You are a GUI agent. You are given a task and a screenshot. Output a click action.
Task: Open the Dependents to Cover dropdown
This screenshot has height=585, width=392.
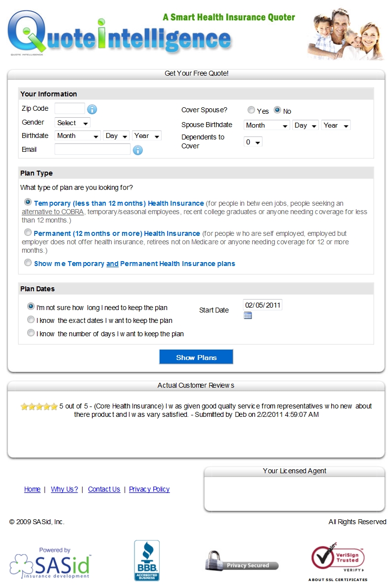tap(253, 142)
